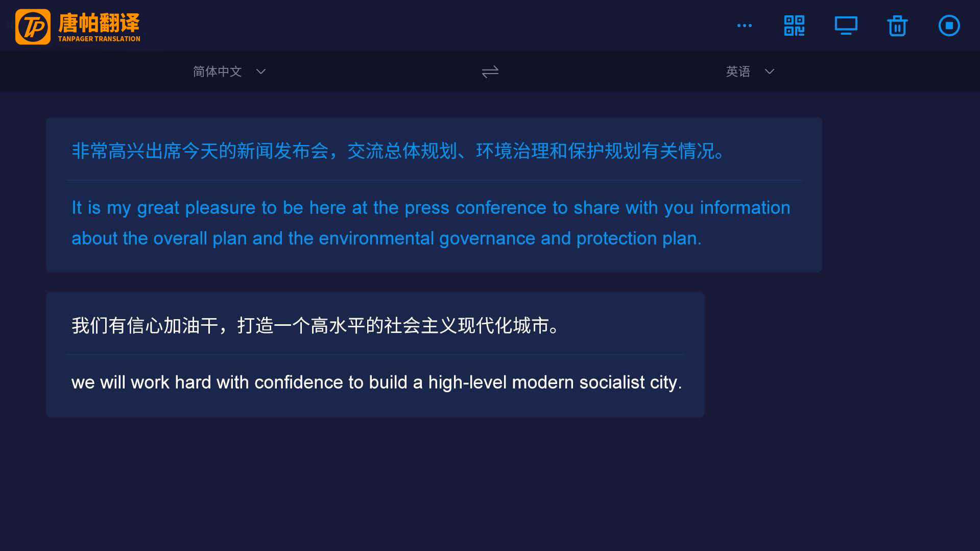Click the chevron next to 简体中文
The image size is (980, 551).
261,71
